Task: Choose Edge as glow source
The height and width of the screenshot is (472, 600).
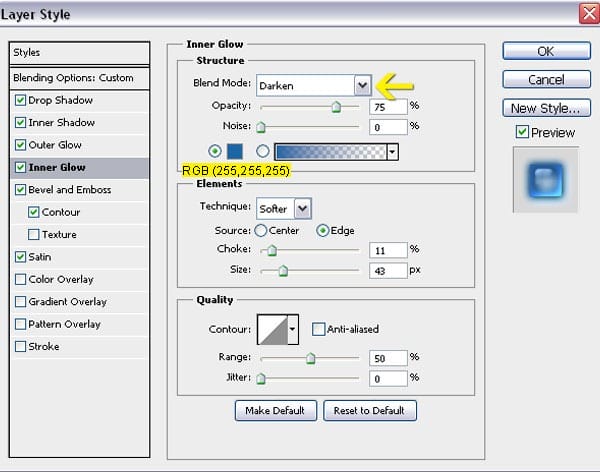Action: tap(323, 230)
